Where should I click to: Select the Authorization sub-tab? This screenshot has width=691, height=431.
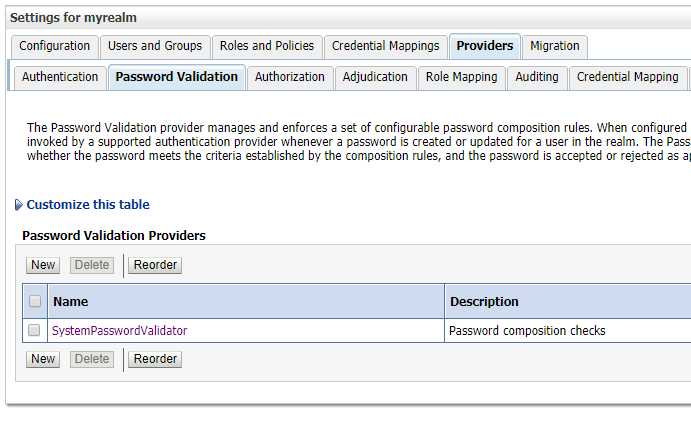pyautogui.click(x=290, y=77)
